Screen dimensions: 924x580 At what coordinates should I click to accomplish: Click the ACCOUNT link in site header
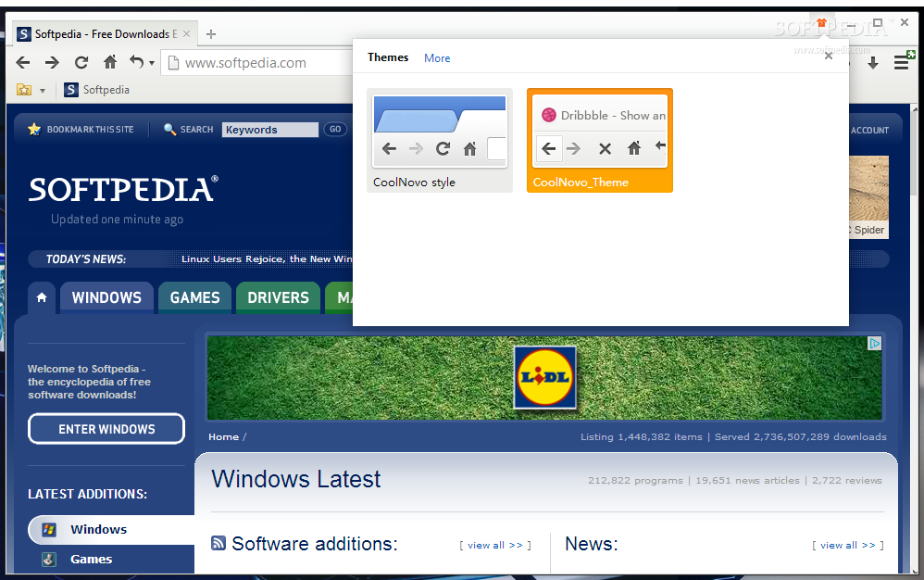coord(869,131)
